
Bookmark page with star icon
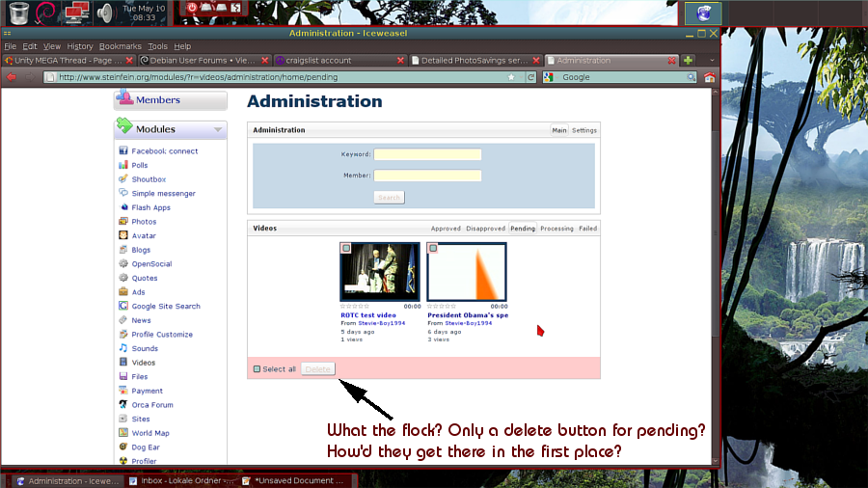coord(511,77)
